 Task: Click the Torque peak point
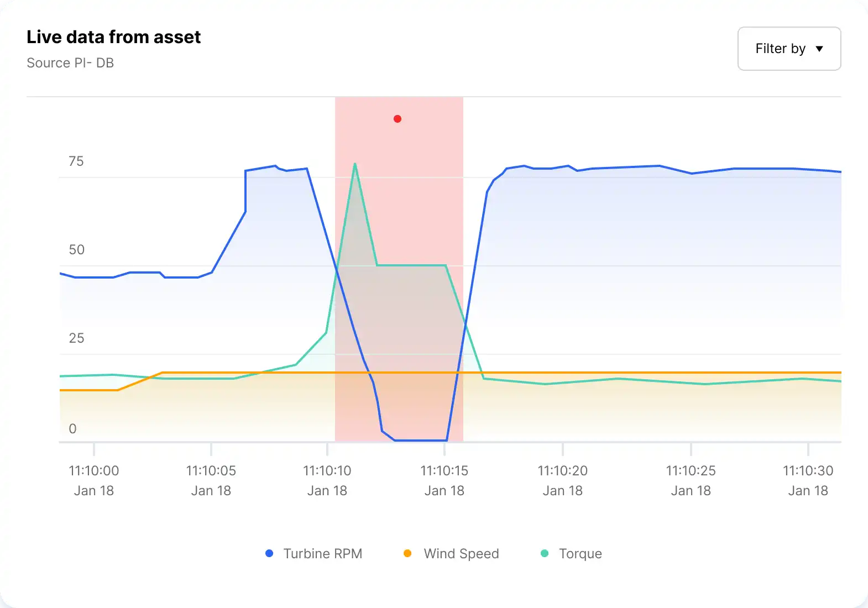355,164
